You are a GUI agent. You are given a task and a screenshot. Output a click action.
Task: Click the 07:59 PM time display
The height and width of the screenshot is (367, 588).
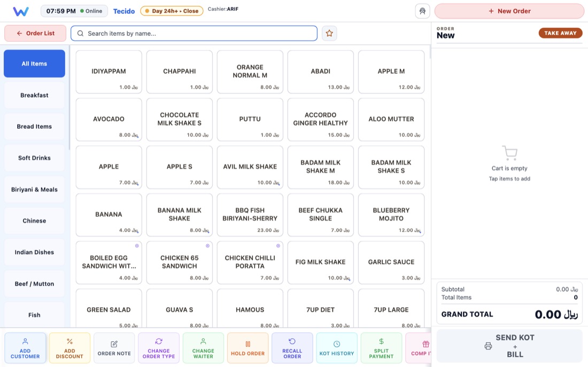coord(61,11)
